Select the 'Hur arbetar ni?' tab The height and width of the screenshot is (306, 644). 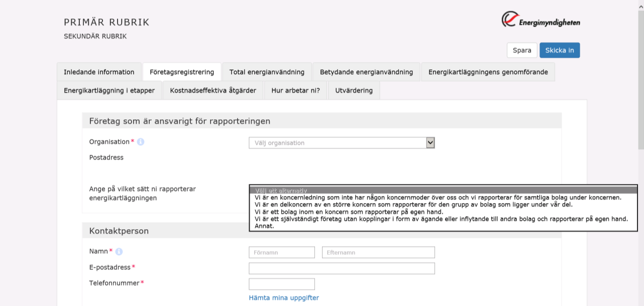(295, 90)
